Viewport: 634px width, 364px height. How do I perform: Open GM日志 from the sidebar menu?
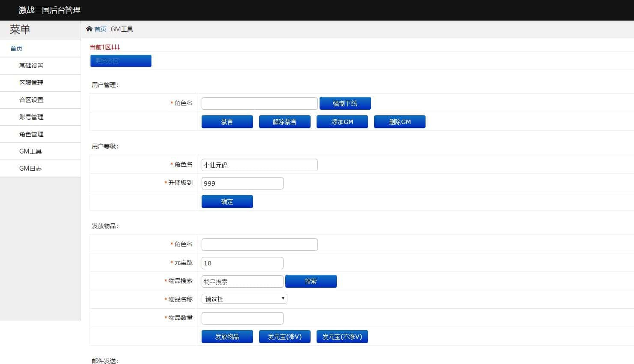tap(30, 168)
